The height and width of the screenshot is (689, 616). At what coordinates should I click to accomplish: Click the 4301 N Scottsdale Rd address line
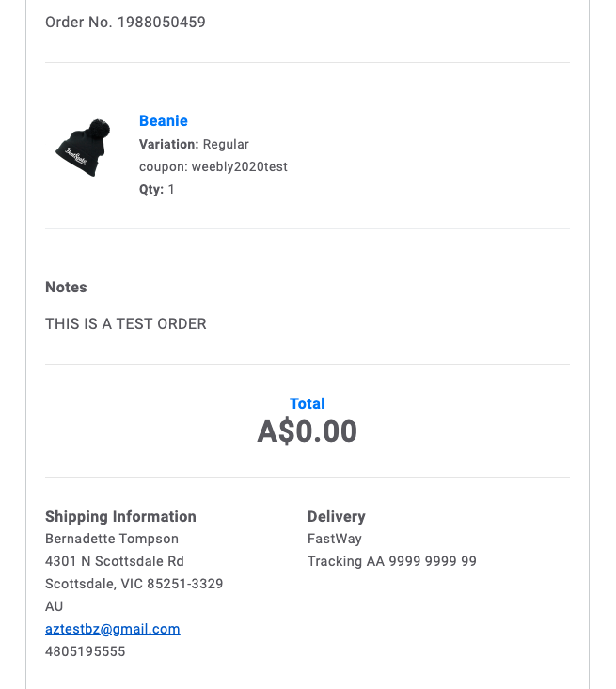[x=115, y=561]
